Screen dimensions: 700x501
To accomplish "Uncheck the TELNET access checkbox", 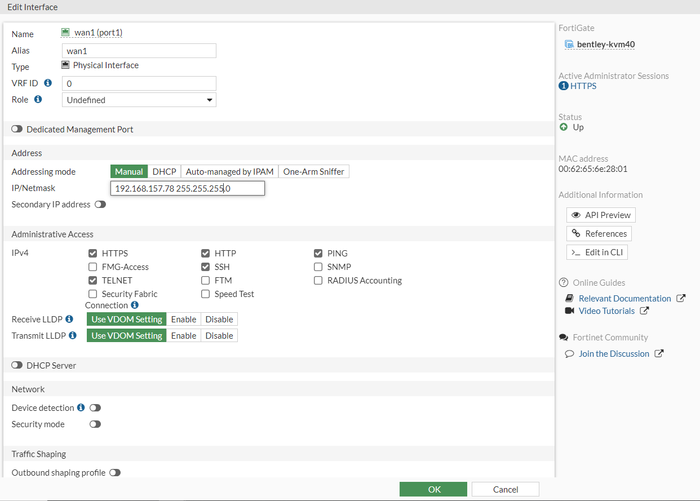I will point(93,281).
